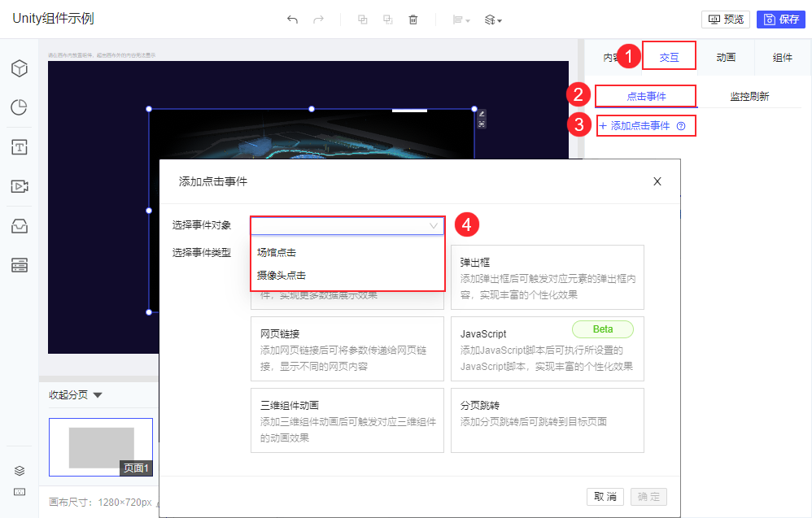The width and height of the screenshot is (812, 518).
Task: Select the 3D cube component icon in sidebar
Action: pyautogui.click(x=19, y=68)
